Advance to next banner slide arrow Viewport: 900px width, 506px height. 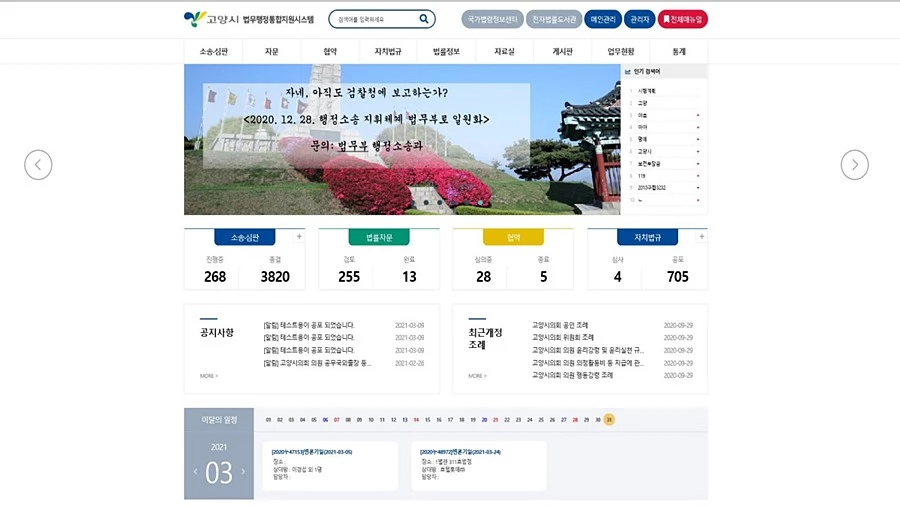[854, 165]
